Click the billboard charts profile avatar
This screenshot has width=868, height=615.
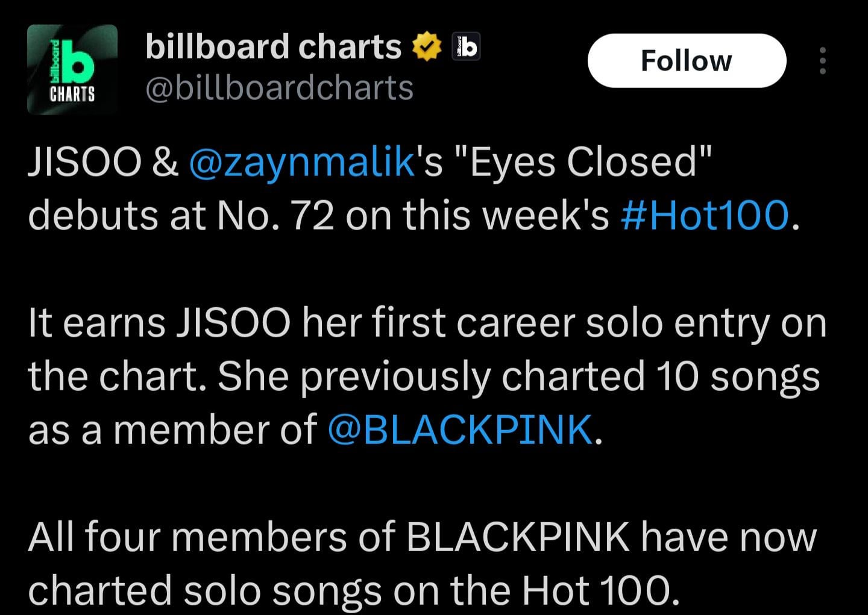[72, 68]
